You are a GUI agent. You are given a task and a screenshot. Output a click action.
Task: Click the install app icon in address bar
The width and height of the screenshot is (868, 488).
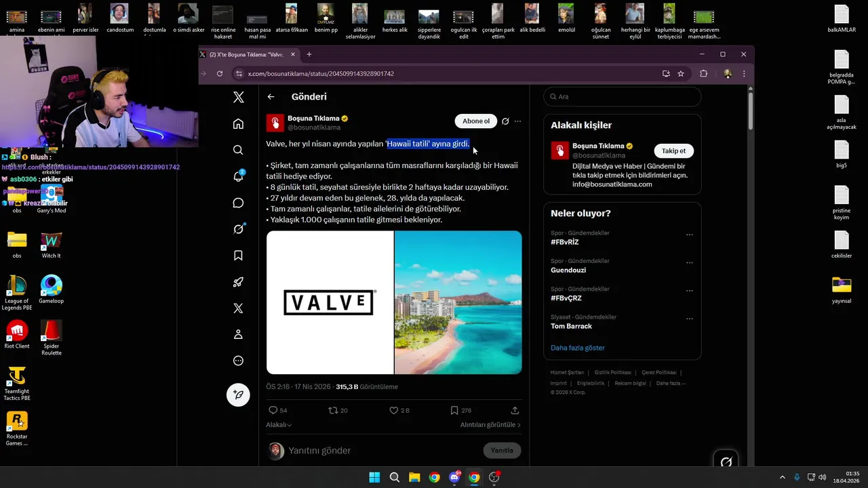(666, 73)
